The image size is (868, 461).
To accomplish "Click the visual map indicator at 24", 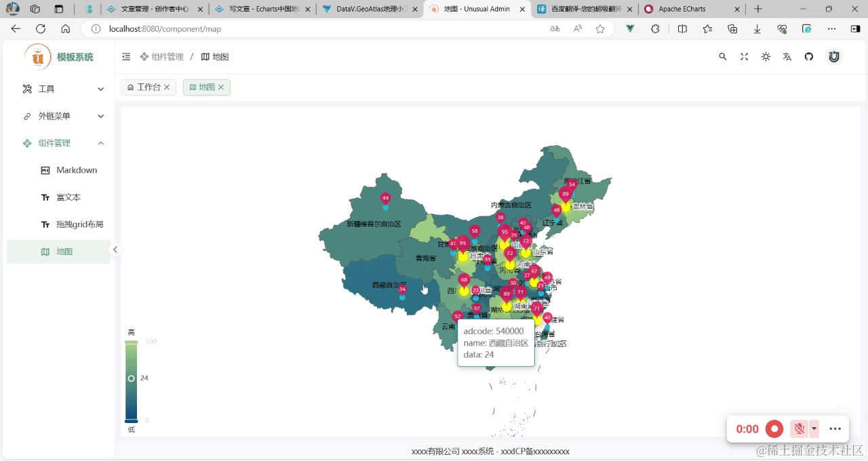I will pyautogui.click(x=132, y=378).
